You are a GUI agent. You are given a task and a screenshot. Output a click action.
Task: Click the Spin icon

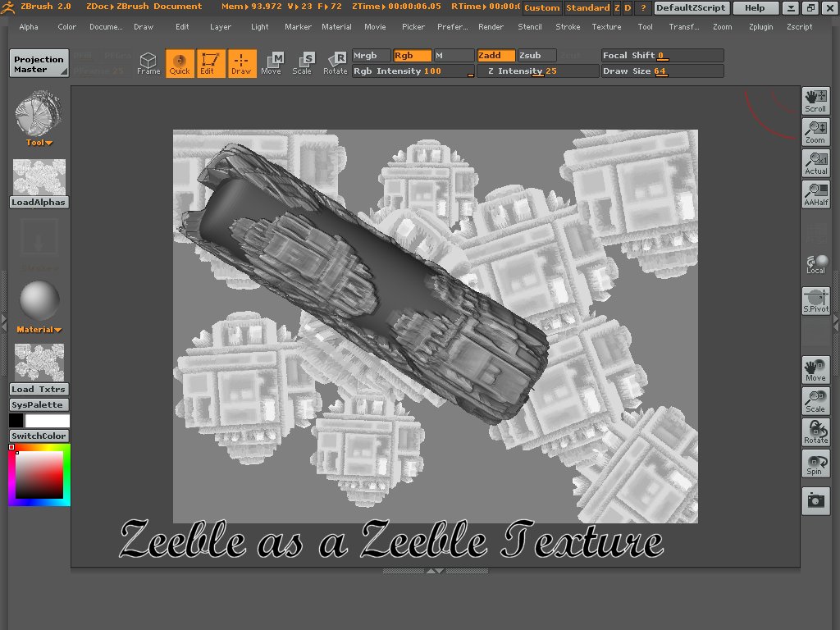[x=815, y=463]
